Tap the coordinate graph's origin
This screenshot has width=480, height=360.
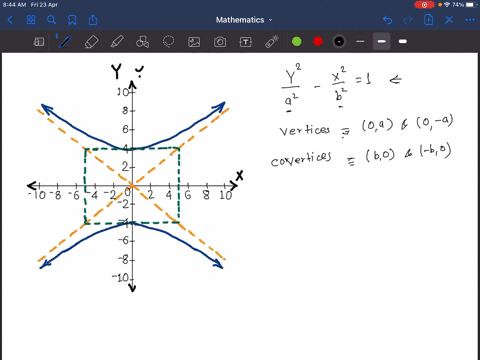pyautogui.click(x=132, y=185)
